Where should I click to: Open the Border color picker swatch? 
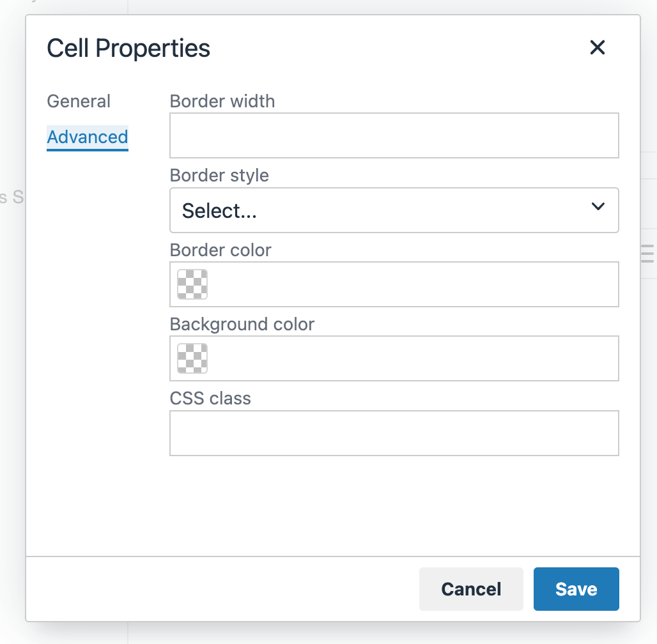point(192,284)
